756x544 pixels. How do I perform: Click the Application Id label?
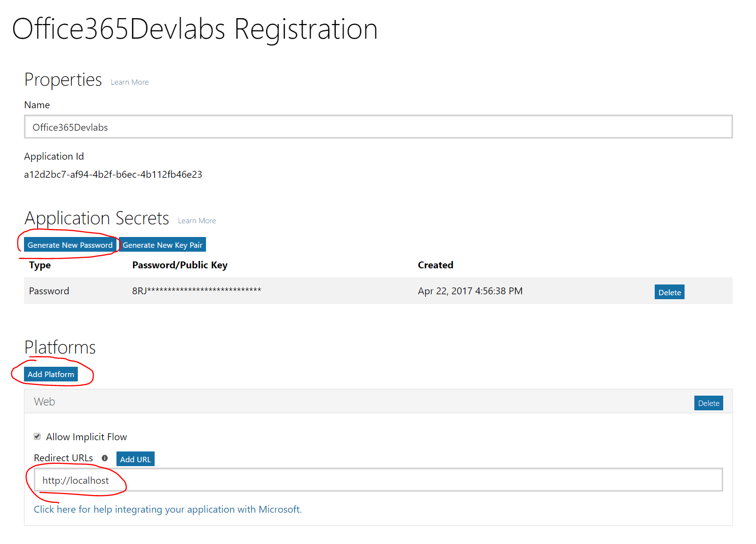coord(54,156)
